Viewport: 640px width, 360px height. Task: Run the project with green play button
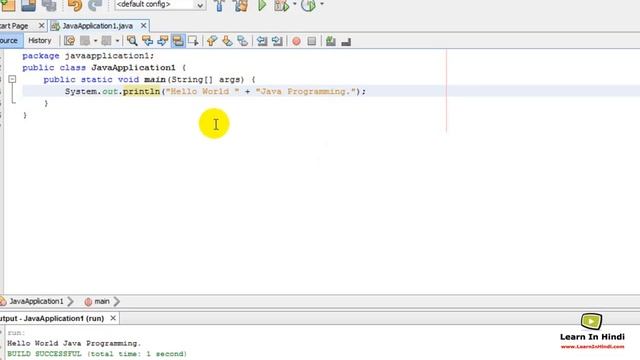[262, 5]
